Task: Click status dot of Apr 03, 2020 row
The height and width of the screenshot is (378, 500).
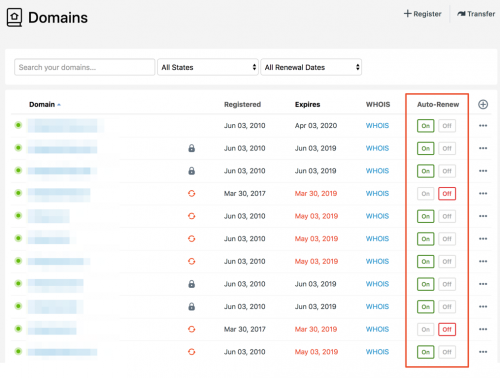Action: coord(18,125)
